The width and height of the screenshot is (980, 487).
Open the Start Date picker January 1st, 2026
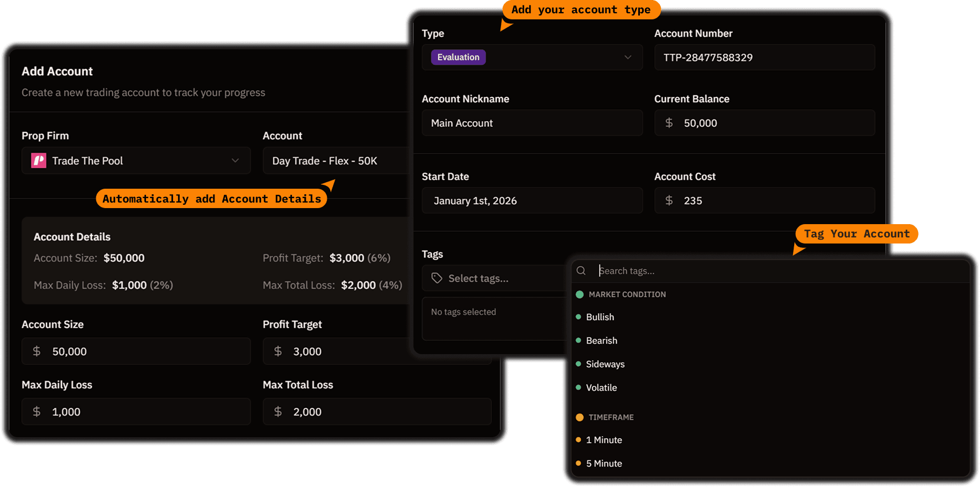pyautogui.click(x=532, y=200)
